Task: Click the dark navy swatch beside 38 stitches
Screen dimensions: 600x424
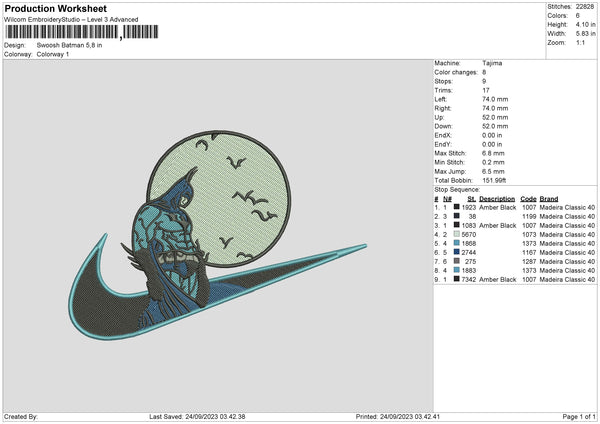Action: [x=457, y=216]
